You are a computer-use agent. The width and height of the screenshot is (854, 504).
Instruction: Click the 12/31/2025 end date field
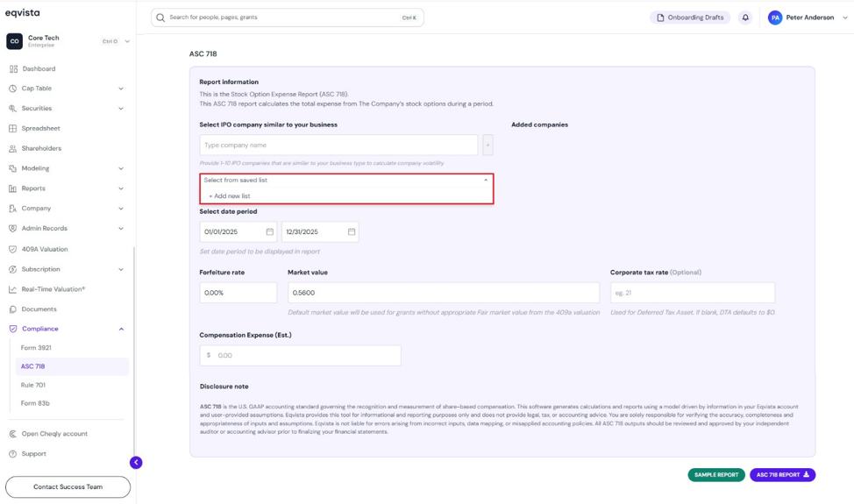[x=320, y=232]
